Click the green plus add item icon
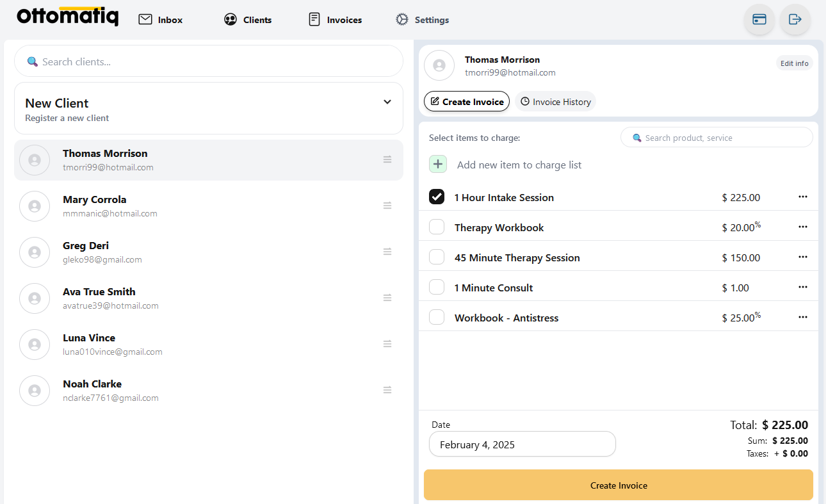Viewport: 826px width, 504px height. point(438,165)
